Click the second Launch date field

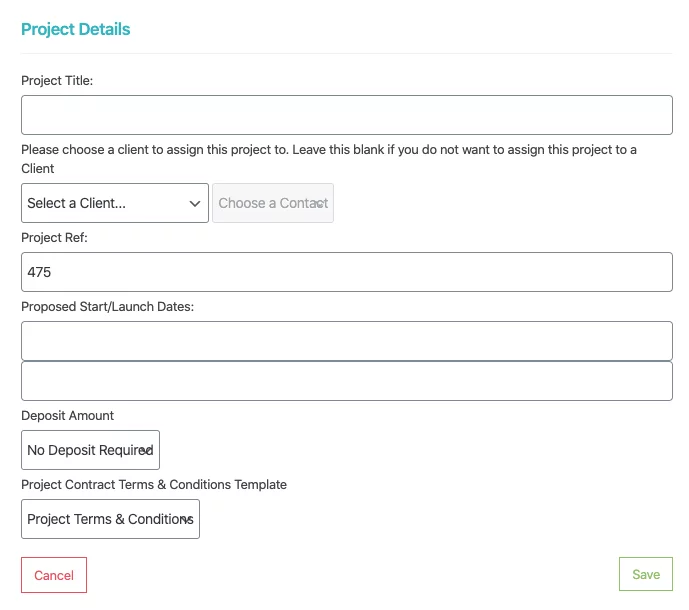tap(346, 381)
